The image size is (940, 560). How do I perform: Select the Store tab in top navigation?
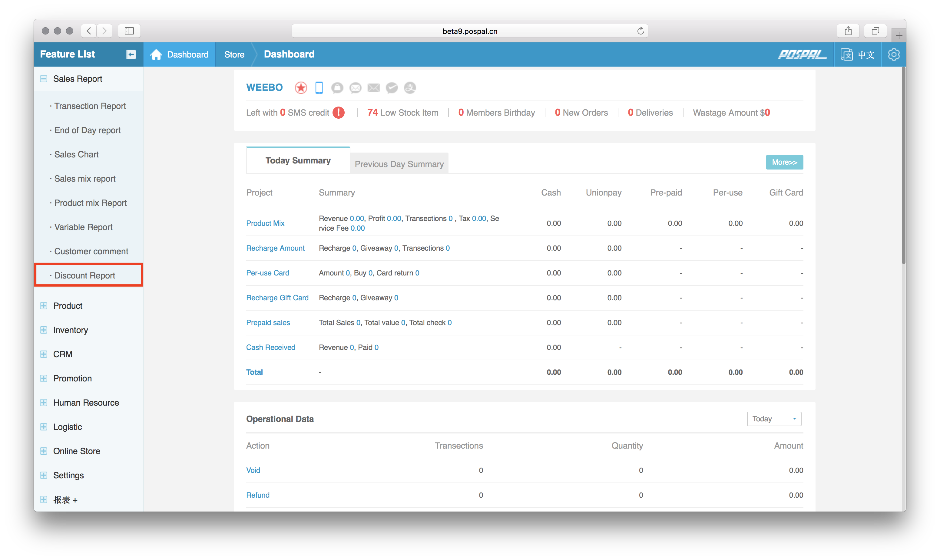(234, 54)
